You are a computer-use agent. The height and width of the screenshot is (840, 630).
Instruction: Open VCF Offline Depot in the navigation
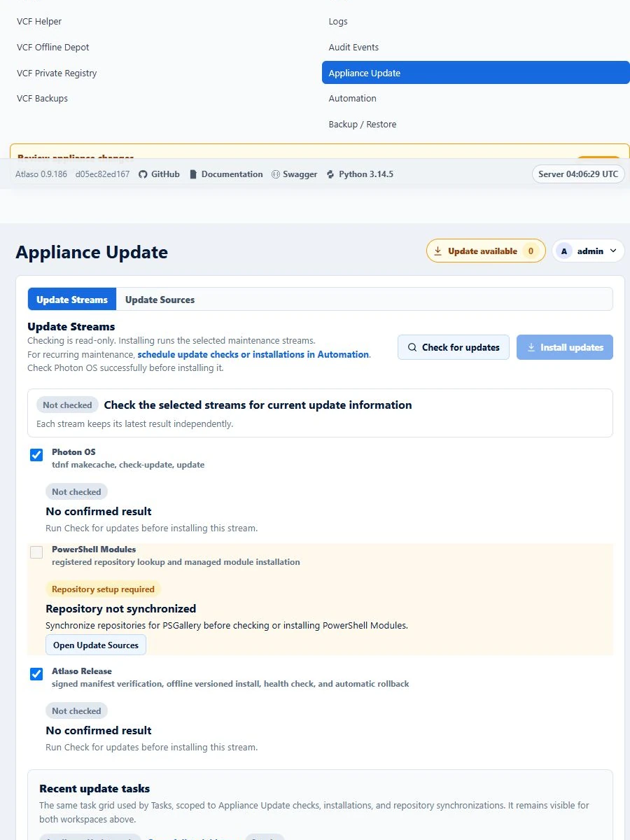(53, 48)
